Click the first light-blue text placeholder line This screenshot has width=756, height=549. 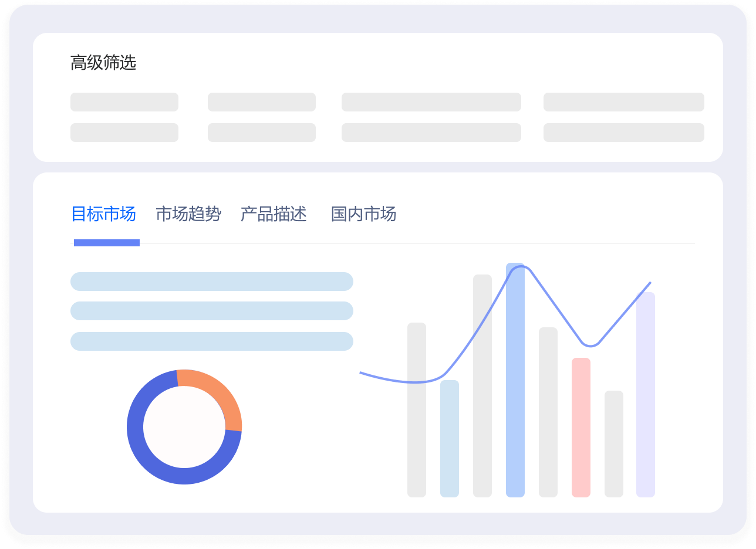click(x=212, y=282)
